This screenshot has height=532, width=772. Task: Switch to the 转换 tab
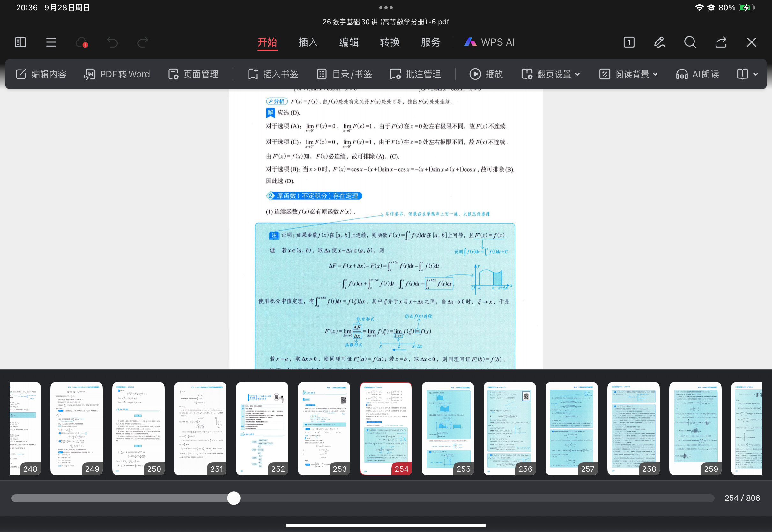(390, 42)
